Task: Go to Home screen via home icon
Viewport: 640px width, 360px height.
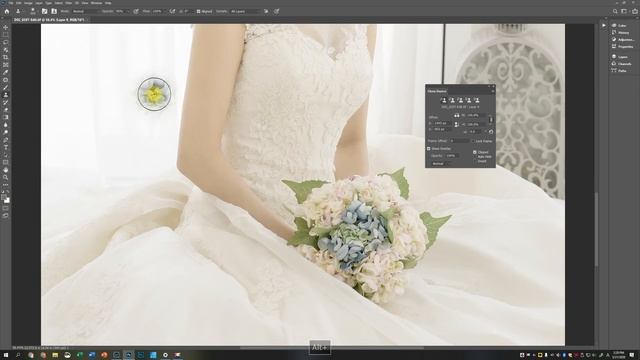Action: point(7,11)
